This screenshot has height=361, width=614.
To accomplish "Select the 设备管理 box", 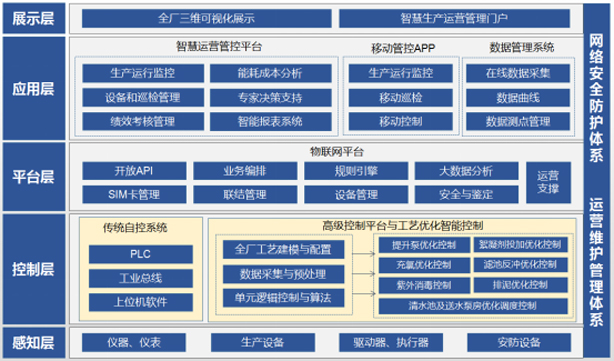I will pyautogui.click(x=356, y=194).
